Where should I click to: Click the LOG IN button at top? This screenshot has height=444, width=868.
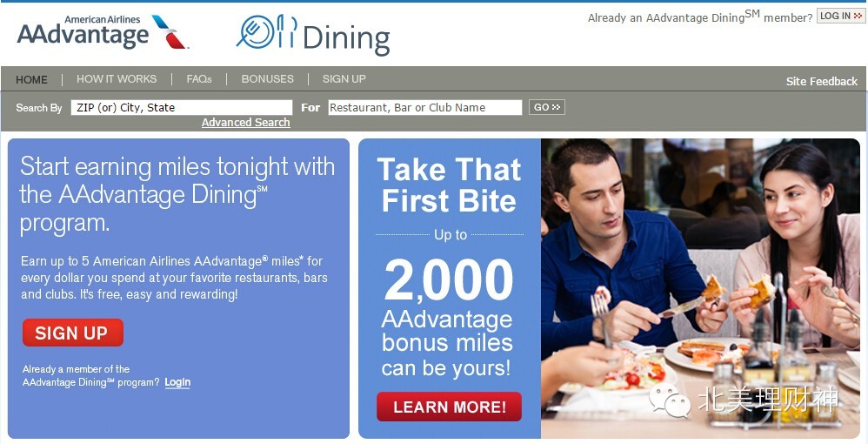pyautogui.click(x=839, y=16)
